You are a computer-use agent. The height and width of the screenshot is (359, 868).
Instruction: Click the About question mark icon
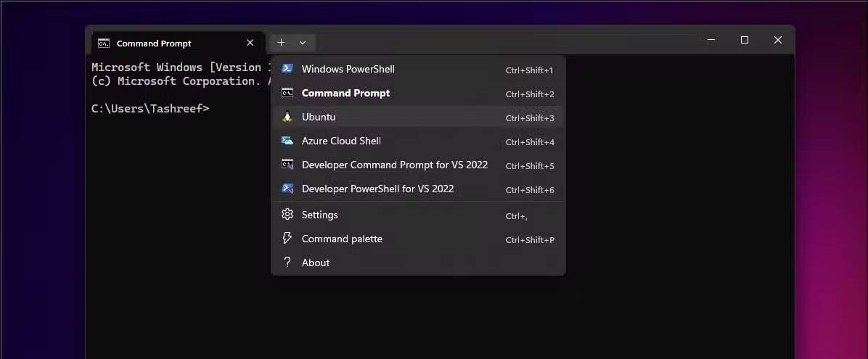(287, 263)
